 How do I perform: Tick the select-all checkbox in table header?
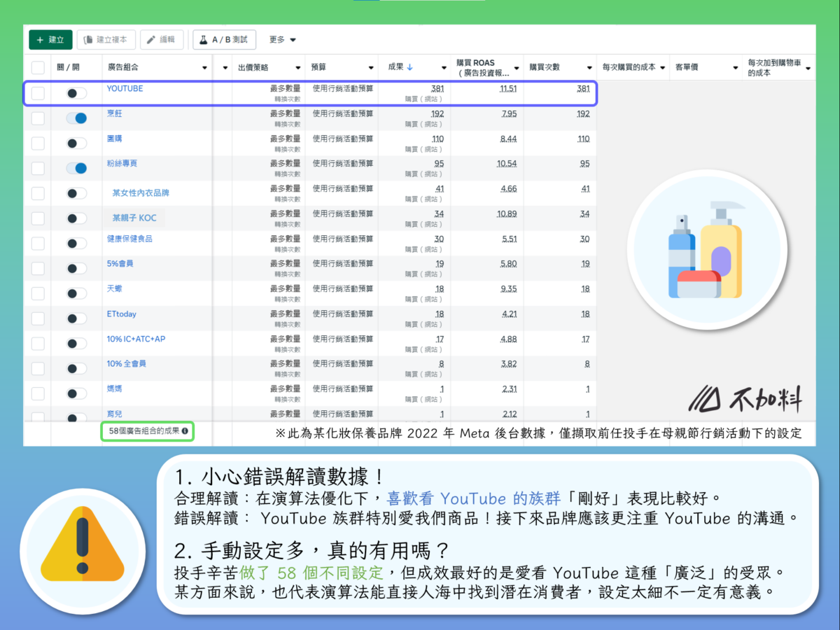(38, 68)
